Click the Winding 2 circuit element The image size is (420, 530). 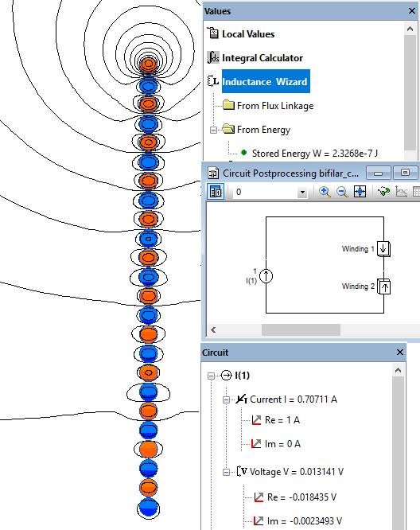384,286
